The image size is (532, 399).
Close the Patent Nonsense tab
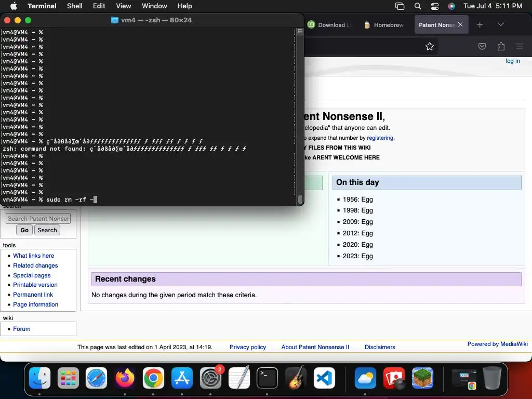tap(460, 24)
